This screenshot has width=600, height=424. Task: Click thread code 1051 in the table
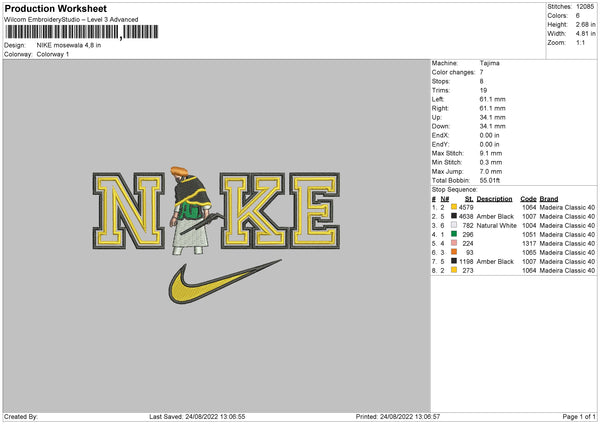coord(529,234)
